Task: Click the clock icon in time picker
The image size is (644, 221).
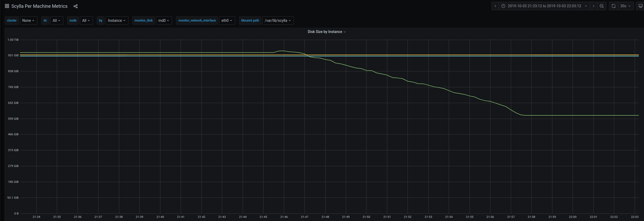Action: coord(503,6)
